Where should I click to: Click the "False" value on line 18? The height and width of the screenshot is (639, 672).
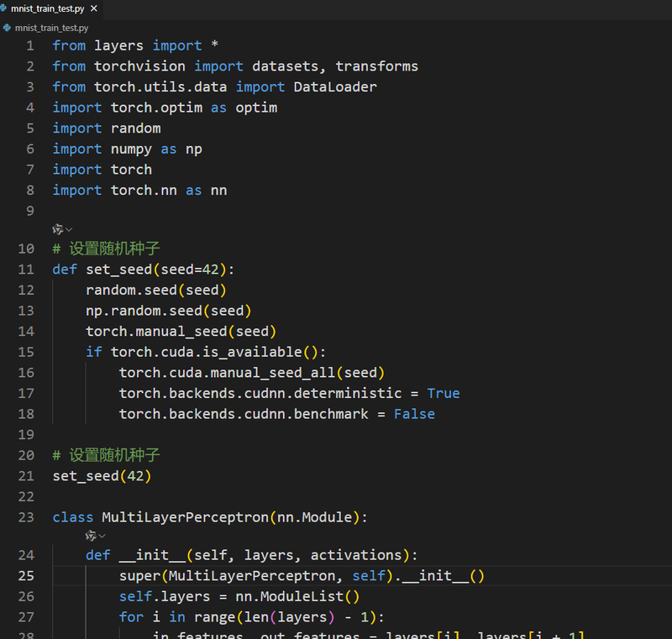[414, 414]
